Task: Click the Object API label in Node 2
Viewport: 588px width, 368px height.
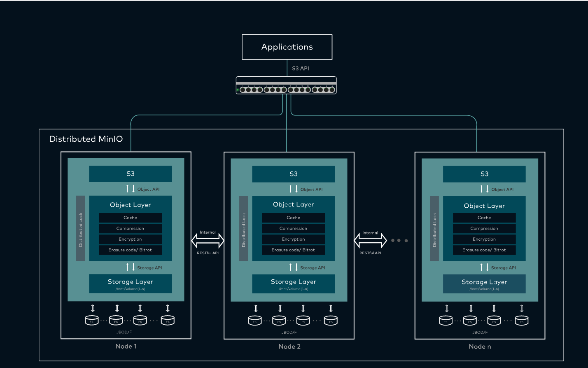Action: tap(312, 190)
